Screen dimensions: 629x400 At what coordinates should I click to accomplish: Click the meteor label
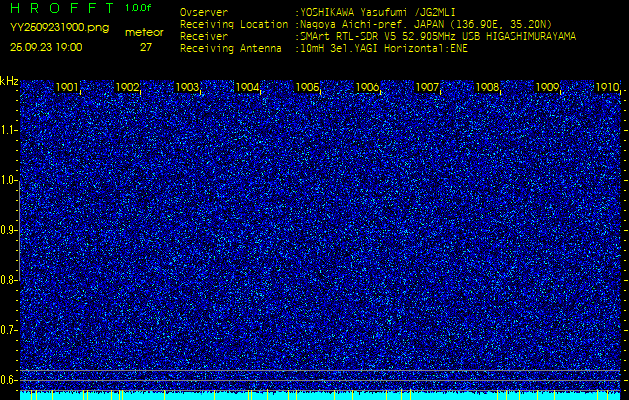pos(144,33)
